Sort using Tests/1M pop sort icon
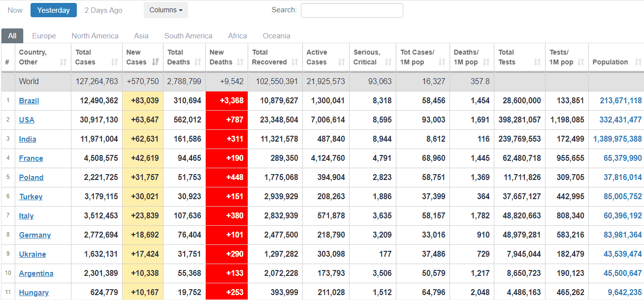644x300 pixels. click(x=581, y=62)
